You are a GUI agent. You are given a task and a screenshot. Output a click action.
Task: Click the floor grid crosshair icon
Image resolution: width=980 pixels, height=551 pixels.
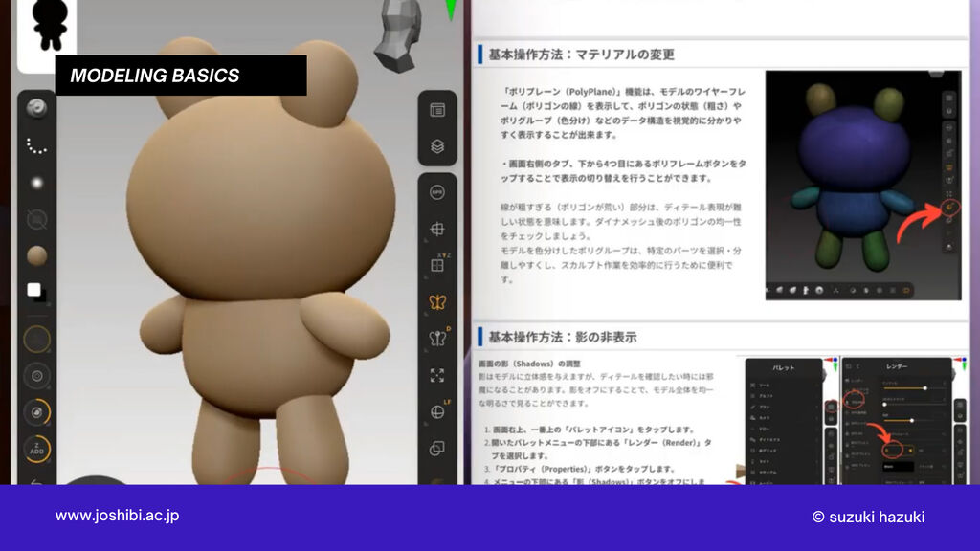pyautogui.click(x=437, y=230)
